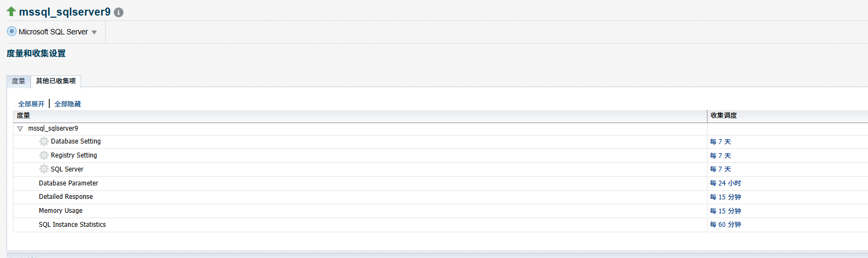This screenshot has height=258, width=868.
Task: Click the gear icon beside Registry Setting
Action: 44,155
